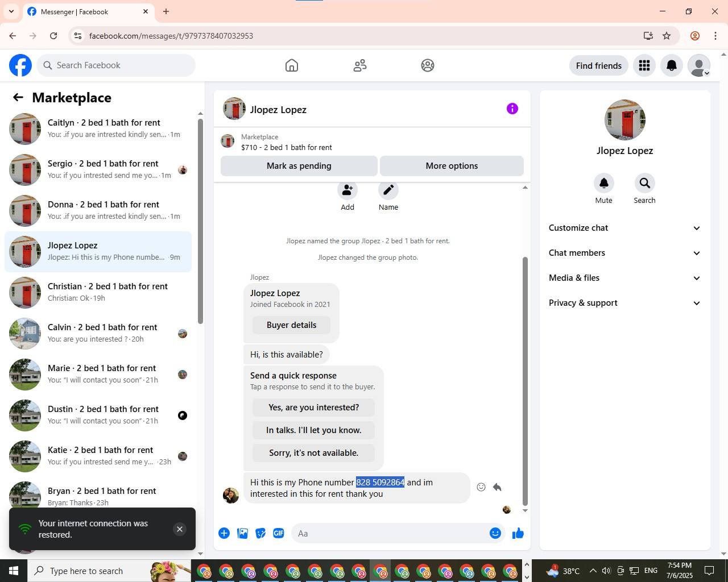Click the Name pencil icon
Viewport: 728px width, 582px height.
pyautogui.click(x=388, y=190)
